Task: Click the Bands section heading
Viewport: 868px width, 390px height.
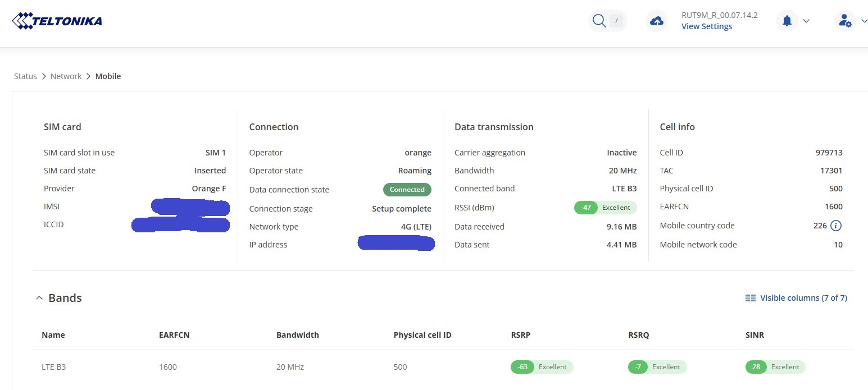Action: (x=65, y=298)
